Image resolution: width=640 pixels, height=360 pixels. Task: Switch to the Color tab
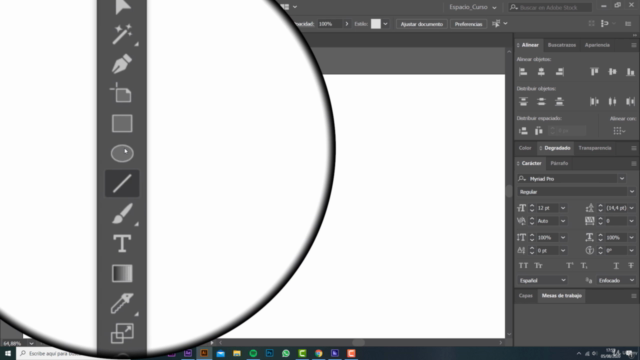(525, 148)
